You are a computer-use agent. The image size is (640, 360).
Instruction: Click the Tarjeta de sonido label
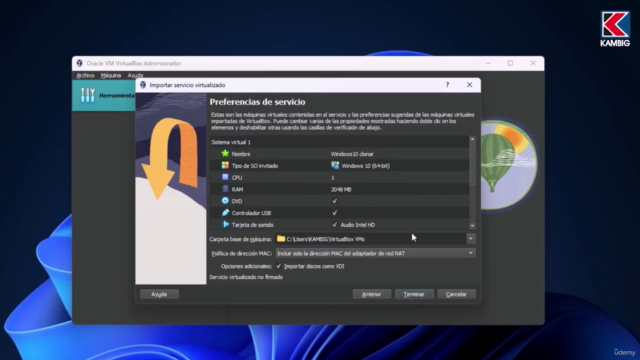[252, 225]
